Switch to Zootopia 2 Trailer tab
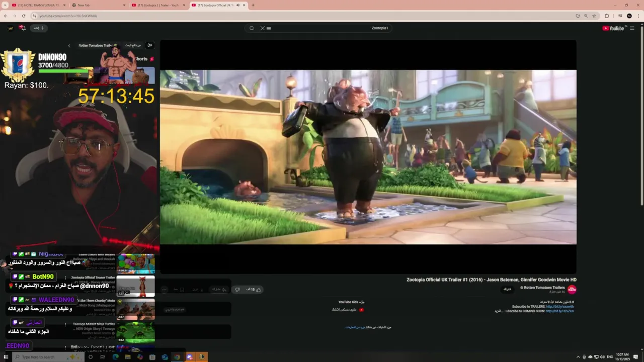This screenshot has width=644, height=362. point(158,5)
